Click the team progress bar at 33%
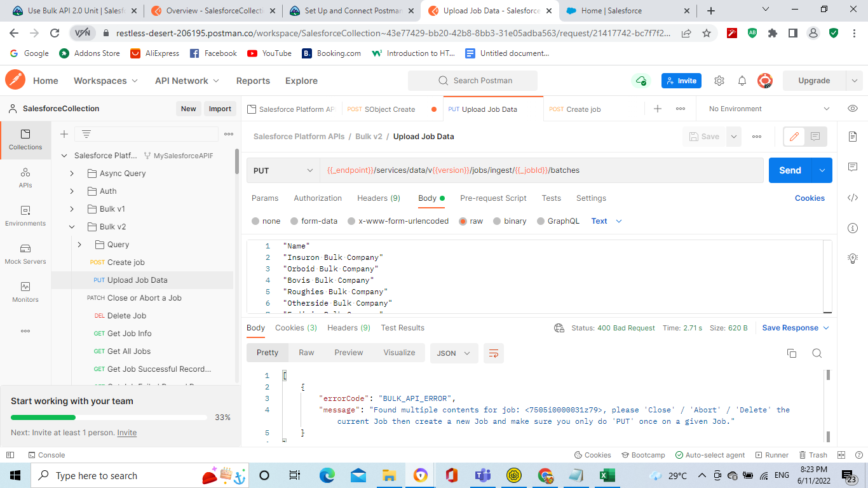The height and width of the screenshot is (488, 868). pyautogui.click(x=109, y=417)
